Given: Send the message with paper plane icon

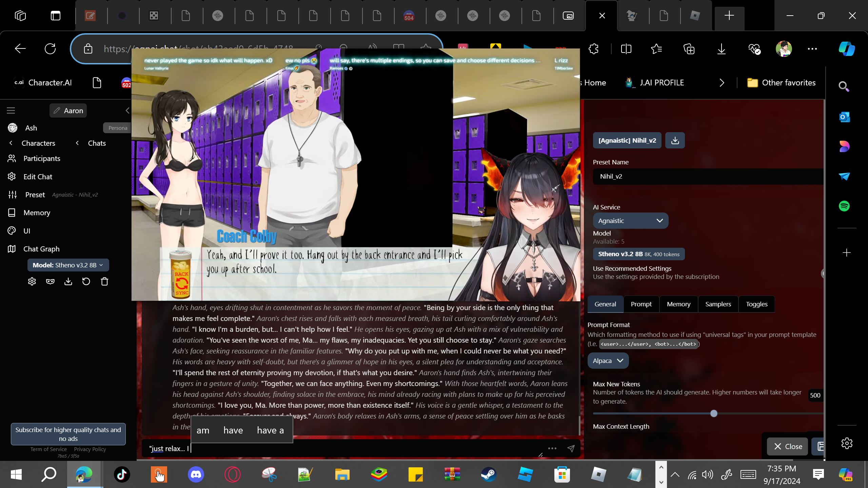Looking at the screenshot, I should [x=571, y=448].
